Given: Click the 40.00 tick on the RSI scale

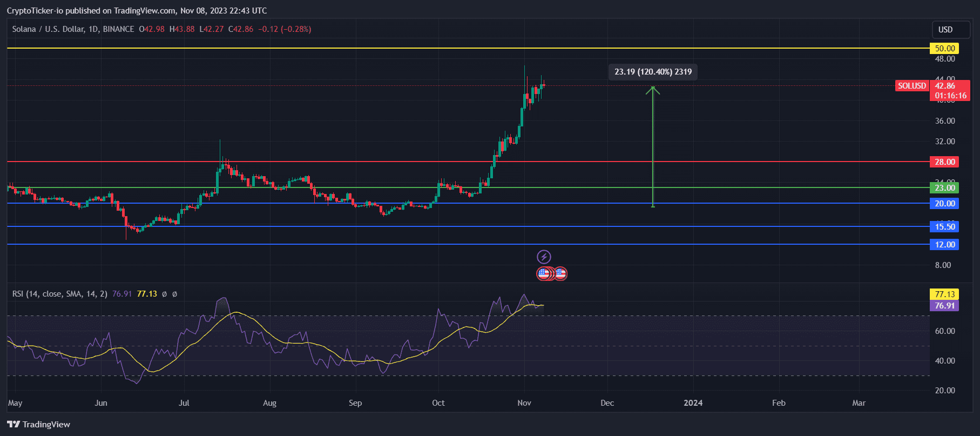Looking at the screenshot, I should 945,361.
